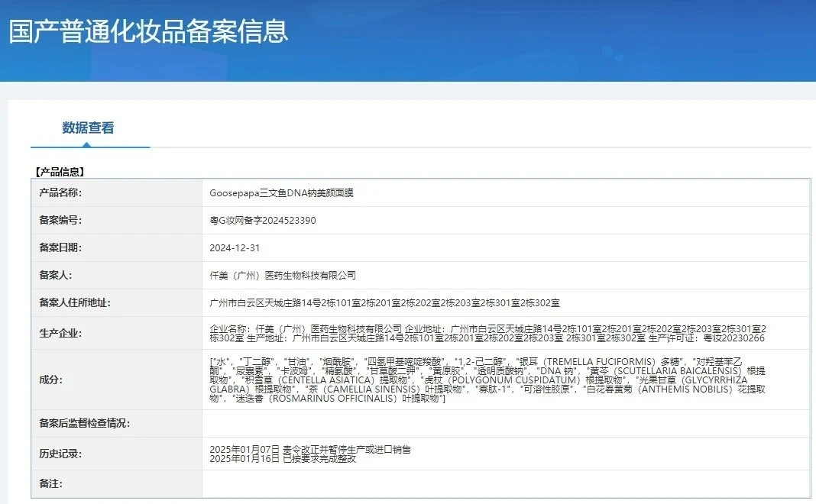This screenshot has height=504, width=816.
Task: Click the 备注 label
Action: (x=51, y=483)
